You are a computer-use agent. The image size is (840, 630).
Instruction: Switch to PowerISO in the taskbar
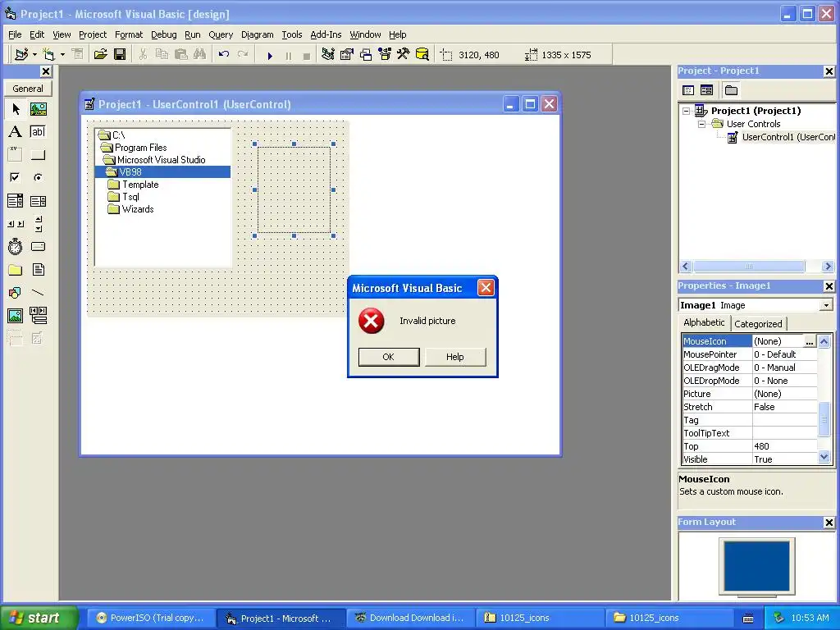[151, 619]
